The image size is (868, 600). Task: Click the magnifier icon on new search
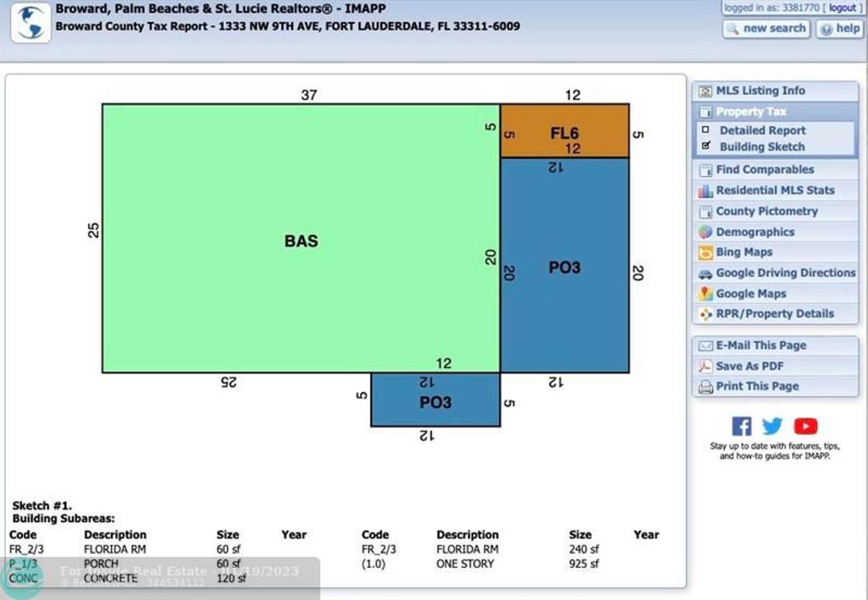(x=733, y=29)
